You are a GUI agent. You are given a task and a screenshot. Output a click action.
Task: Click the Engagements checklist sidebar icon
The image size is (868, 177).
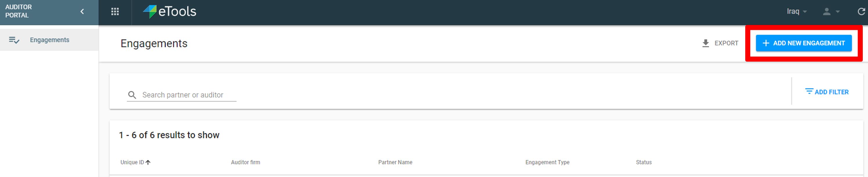click(x=14, y=40)
